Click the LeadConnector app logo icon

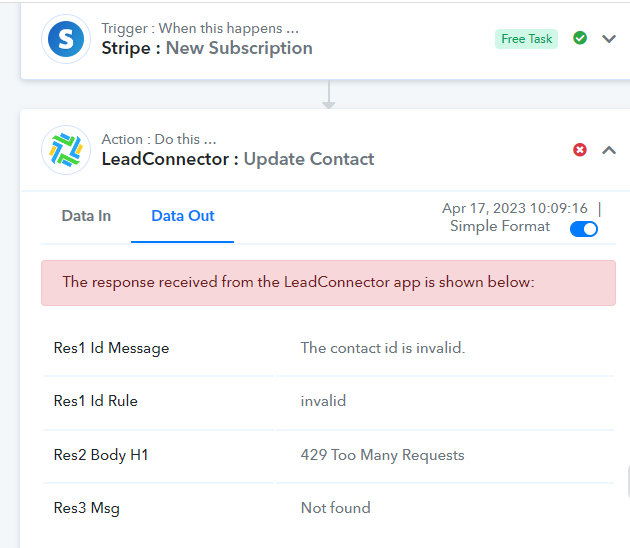(x=66, y=150)
